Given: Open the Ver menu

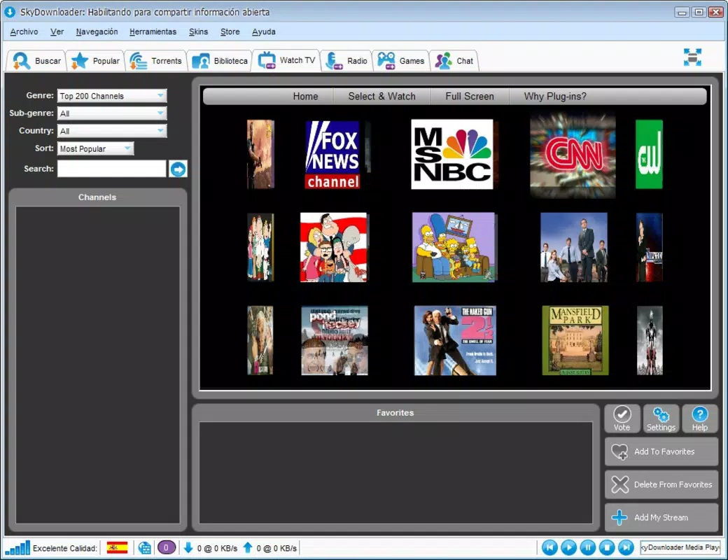Looking at the screenshot, I should [57, 31].
